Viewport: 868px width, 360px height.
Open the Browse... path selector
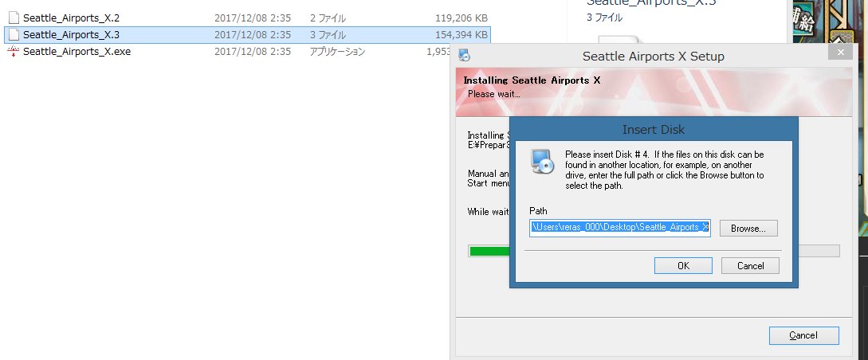point(748,229)
